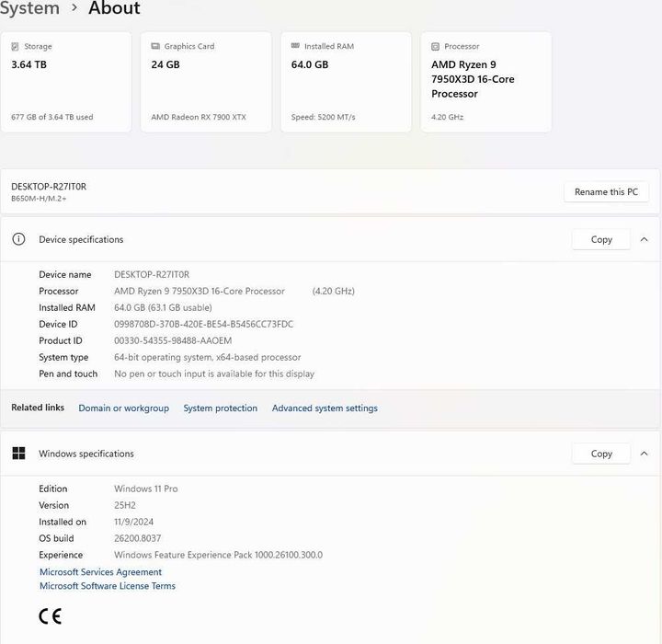Click the CE certification mark
Screen dimensions: 662x644
(50, 615)
